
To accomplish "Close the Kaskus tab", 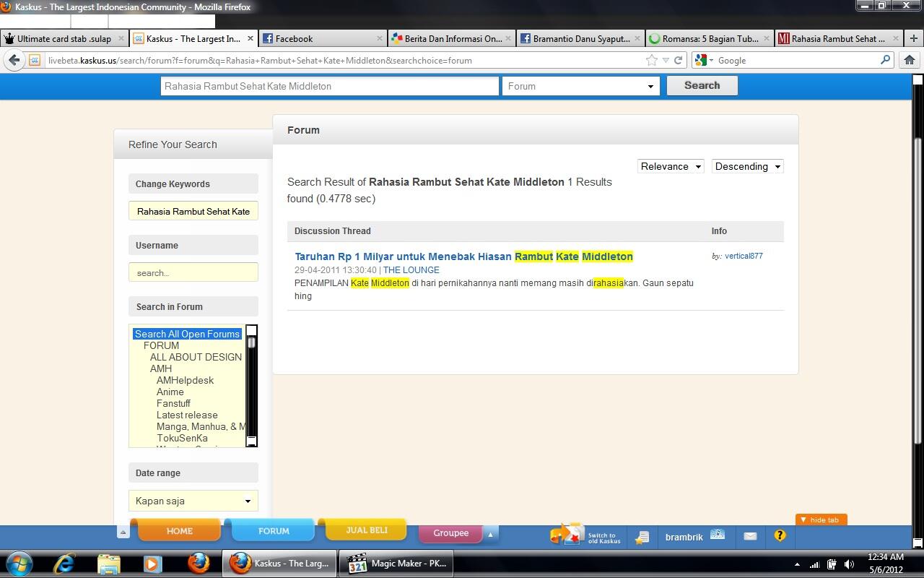I will click(x=250, y=38).
